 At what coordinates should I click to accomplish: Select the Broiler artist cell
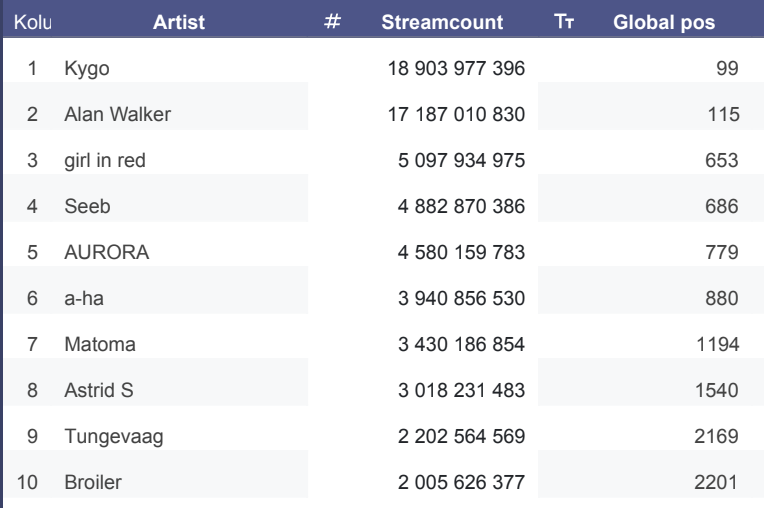93,483
